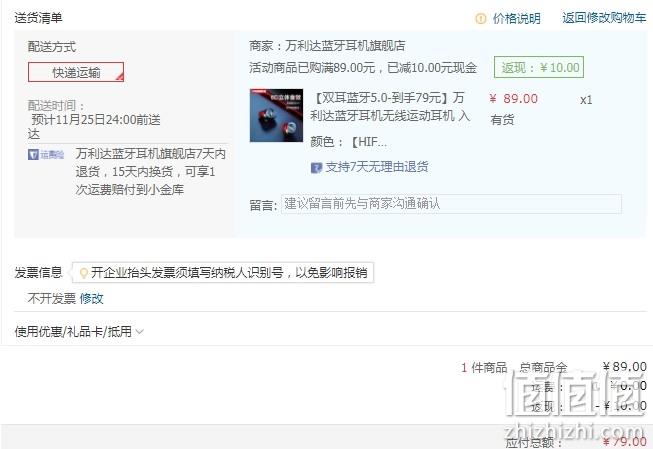
Task: Select the 快递运输 delivery method option
Action: (x=76, y=72)
